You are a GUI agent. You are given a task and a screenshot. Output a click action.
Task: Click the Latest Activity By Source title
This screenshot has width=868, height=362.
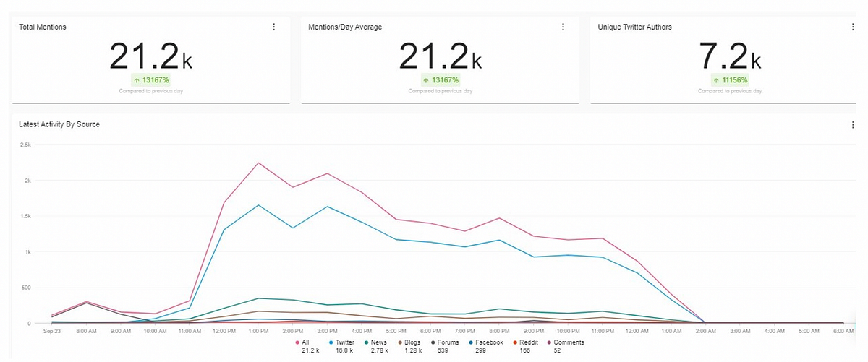point(59,124)
